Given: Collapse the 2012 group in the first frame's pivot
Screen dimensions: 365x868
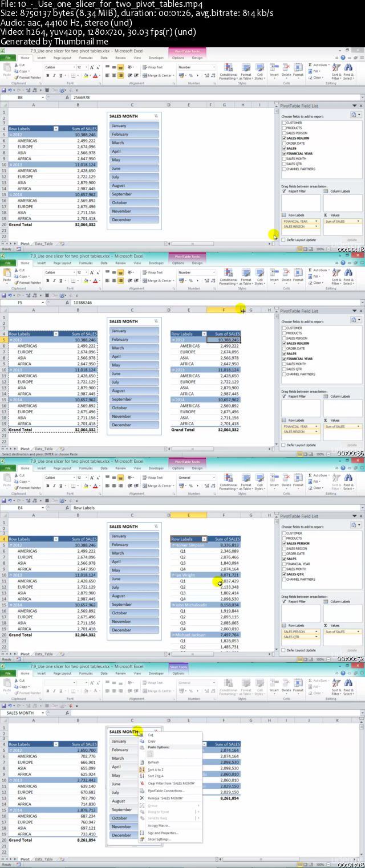Looking at the screenshot, I should [11, 135].
